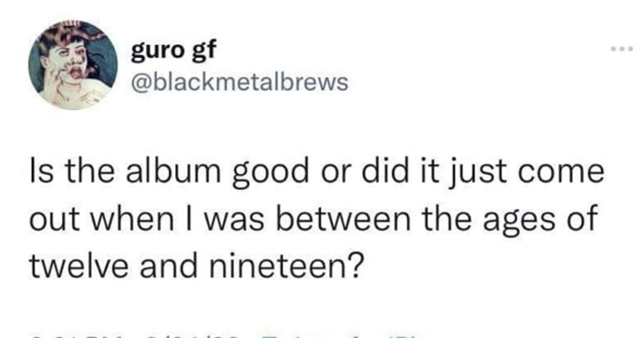
Task: Open the three-dot more options menu
Action: 621,50
